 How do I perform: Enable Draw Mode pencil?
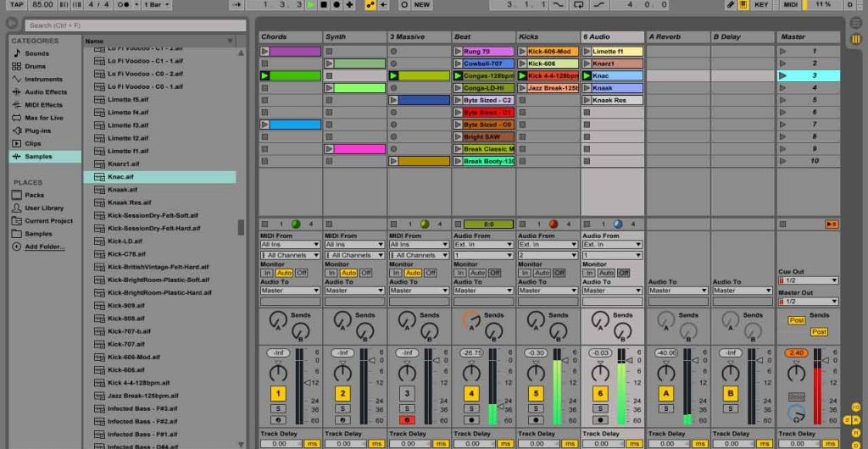click(731, 4)
